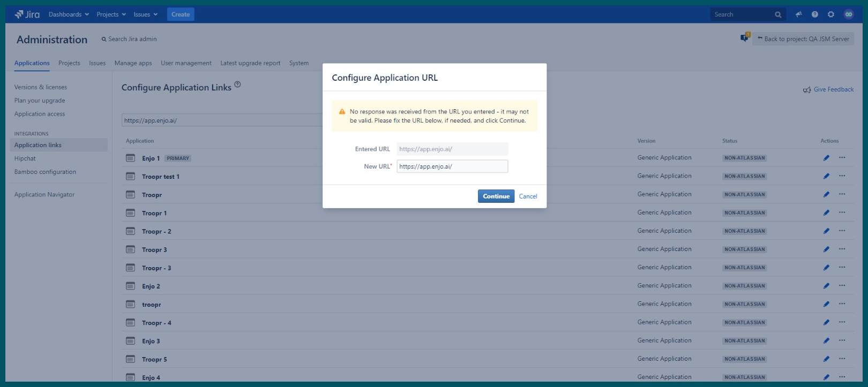This screenshot has height=387, width=868.
Task: Click the help icon beside Configure Application Links
Action: click(x=237, y=85)
